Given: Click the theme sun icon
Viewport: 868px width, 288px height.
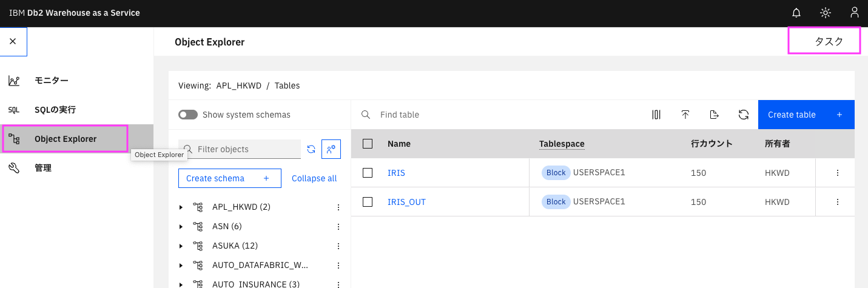Looking at the screenshot, I should point(825,13).
